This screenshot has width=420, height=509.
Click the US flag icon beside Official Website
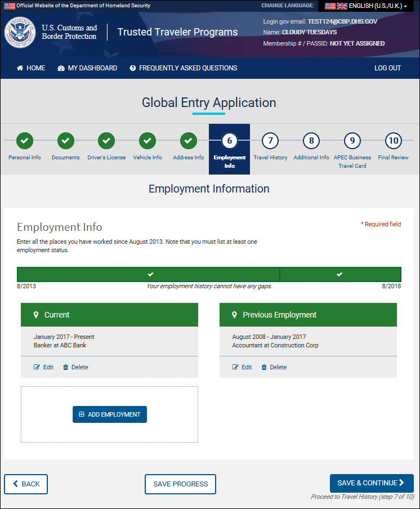click(x=10, y=6)
